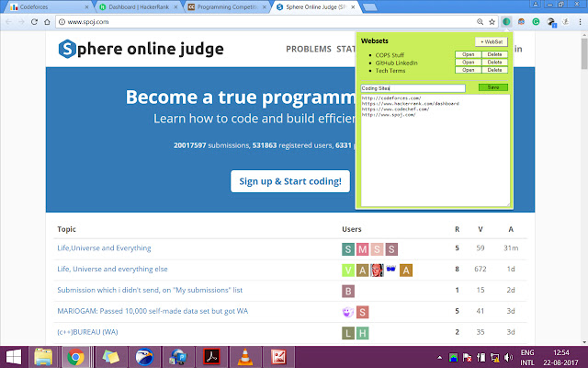Click the Users column header
The width and height of the screenshot is (588, 368).
352,229
